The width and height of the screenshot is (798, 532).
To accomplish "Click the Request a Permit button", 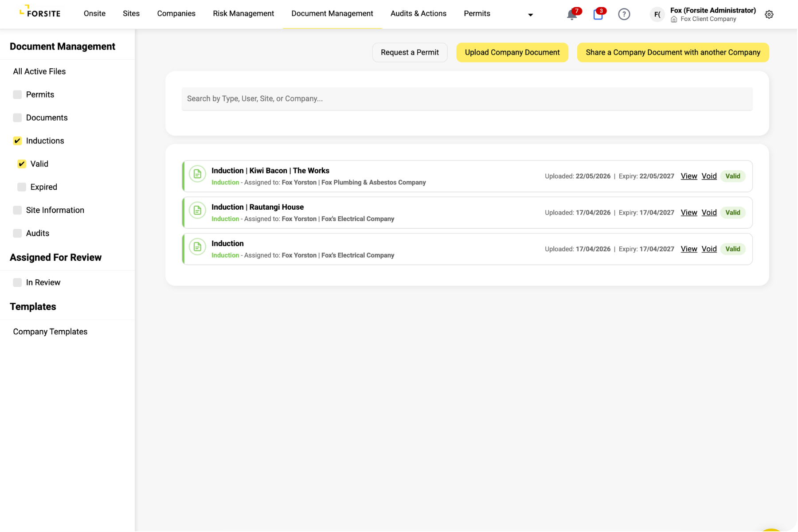I will pyautogui.click(x=410, y=52).
